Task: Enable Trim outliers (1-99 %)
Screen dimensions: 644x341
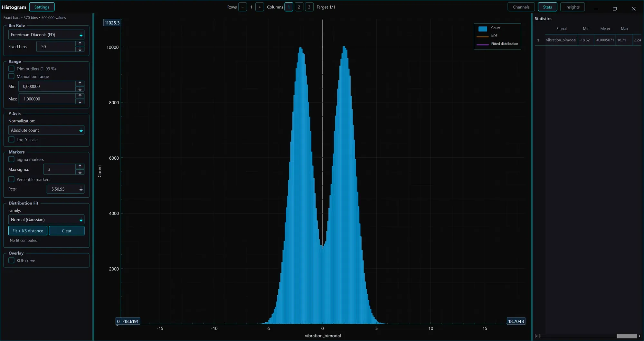Action: [x=12, y=69]
